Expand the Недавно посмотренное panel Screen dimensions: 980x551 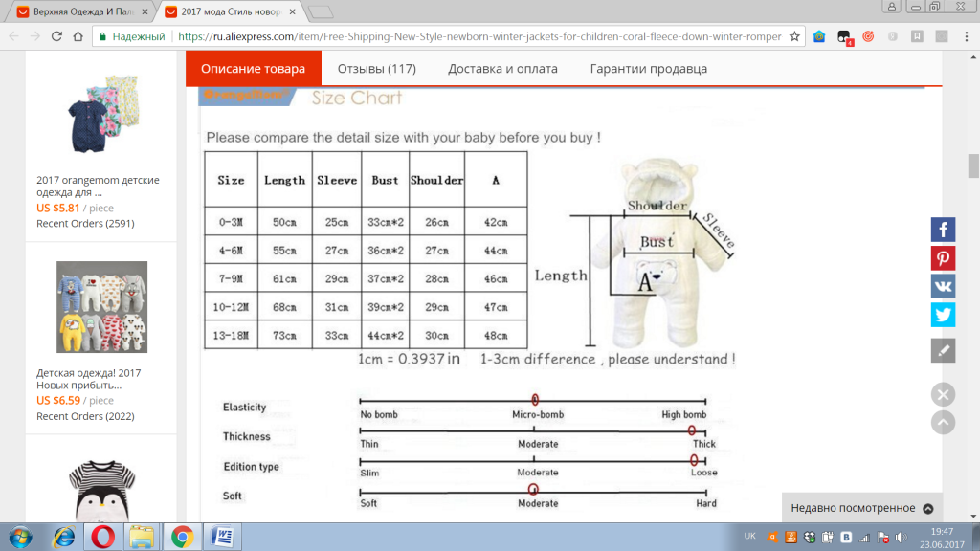pyautogui.click(x=860, y=509)
